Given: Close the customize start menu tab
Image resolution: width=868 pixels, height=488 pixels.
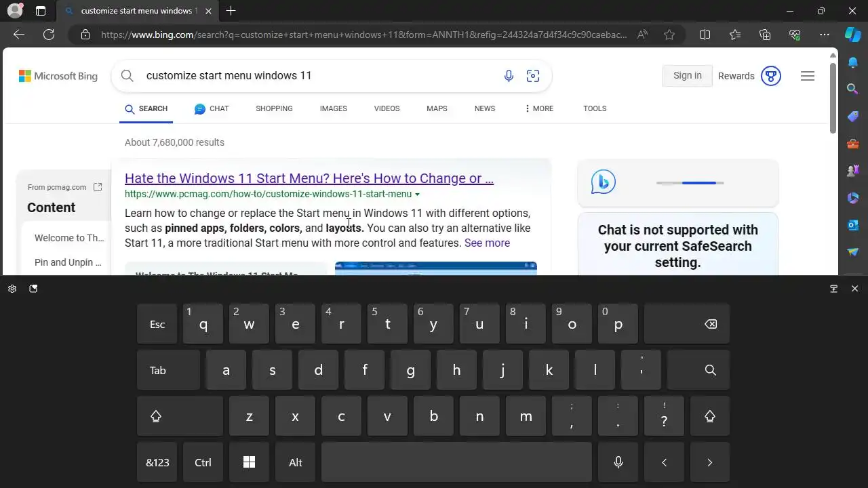Looking at the screenshot, I should tap(209, 11).
